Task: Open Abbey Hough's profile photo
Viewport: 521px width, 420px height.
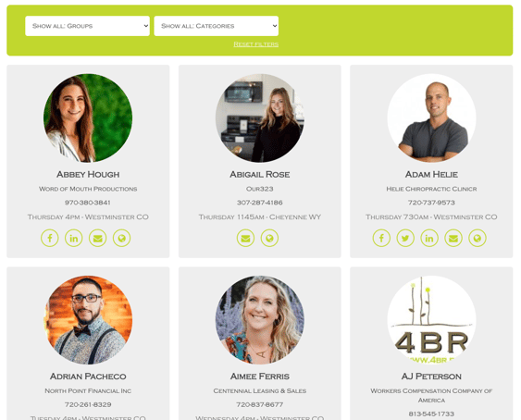Action: click(88, 118)
